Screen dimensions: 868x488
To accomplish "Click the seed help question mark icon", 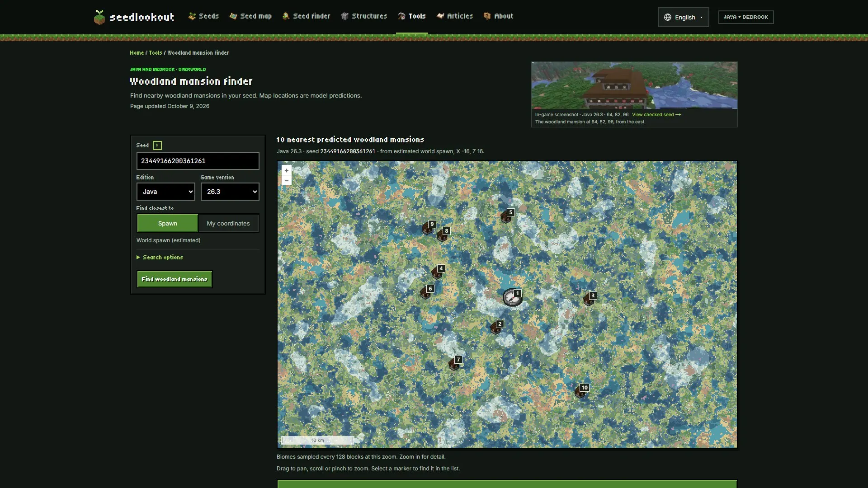I will point(157,145).
